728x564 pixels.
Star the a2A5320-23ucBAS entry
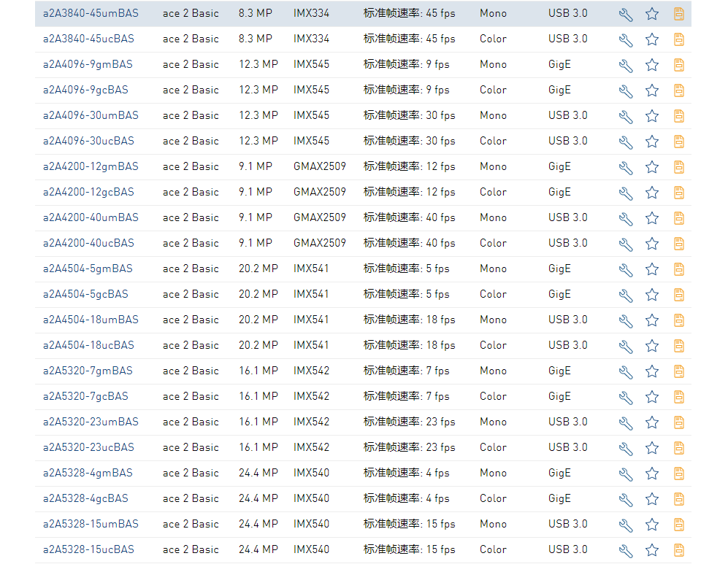[652, 447]
